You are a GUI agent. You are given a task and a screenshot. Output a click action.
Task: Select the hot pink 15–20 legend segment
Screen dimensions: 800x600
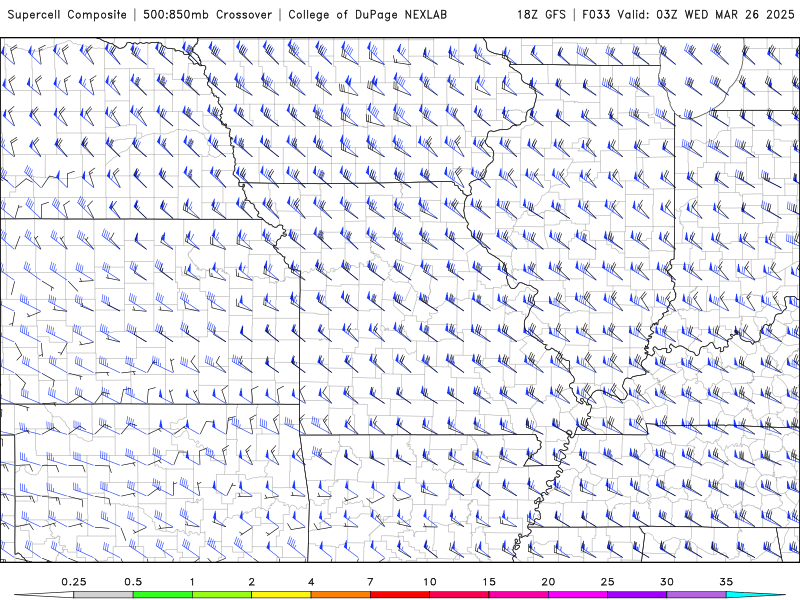[518, 595]
